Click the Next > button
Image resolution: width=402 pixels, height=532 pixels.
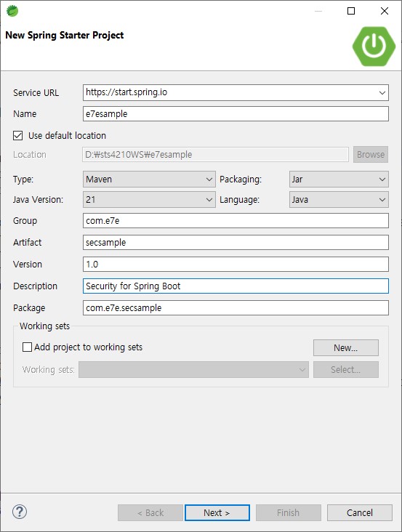[x=217, y=512]
